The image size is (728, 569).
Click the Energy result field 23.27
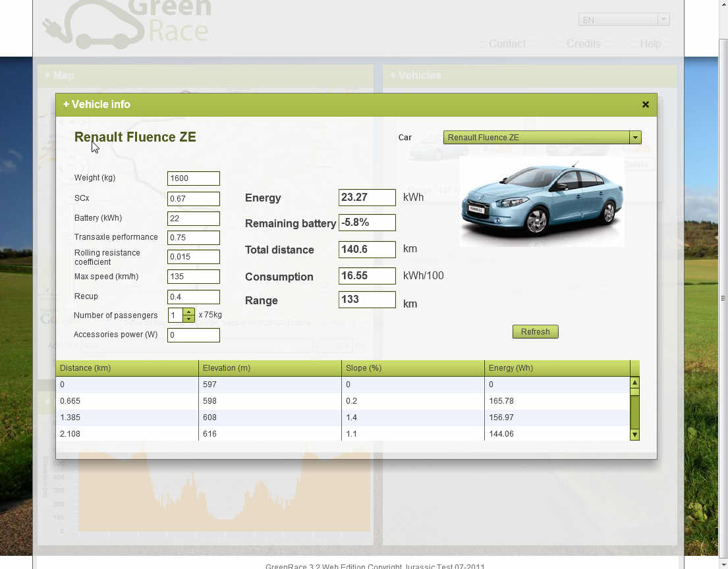(367, 198)
